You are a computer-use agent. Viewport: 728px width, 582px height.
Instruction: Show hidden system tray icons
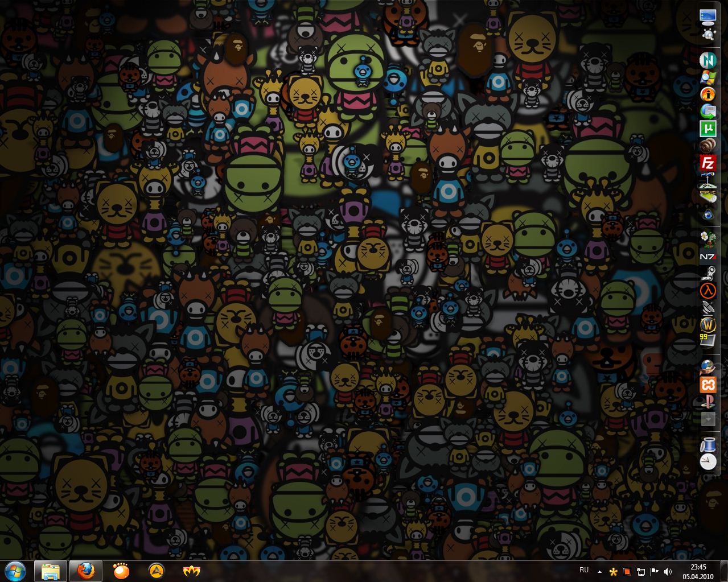(599, 571)
